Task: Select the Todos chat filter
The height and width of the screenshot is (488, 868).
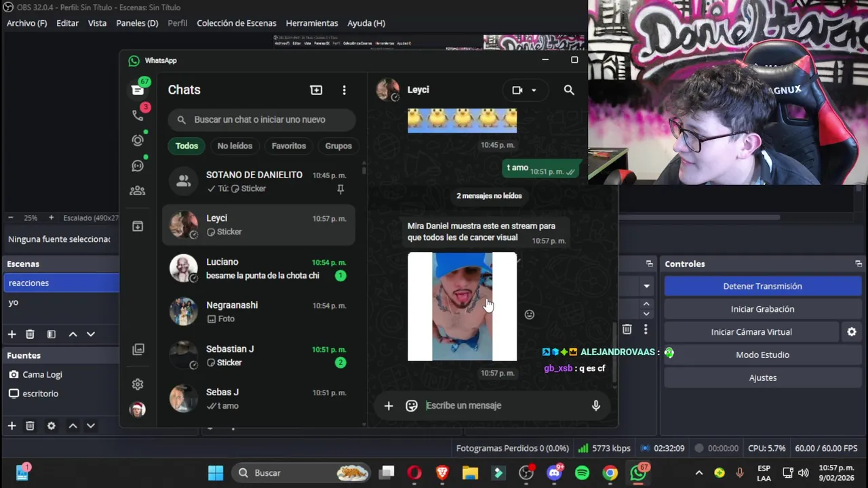Action: [186, 146]
